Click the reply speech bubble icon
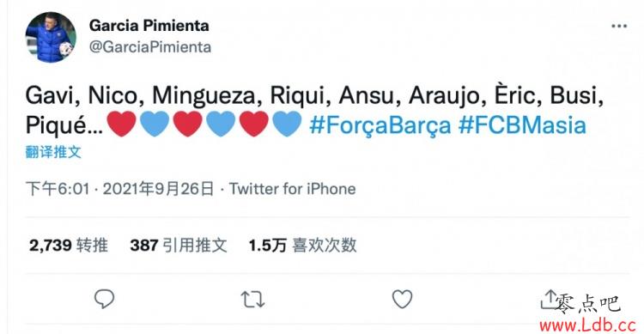 coord(104,299)
